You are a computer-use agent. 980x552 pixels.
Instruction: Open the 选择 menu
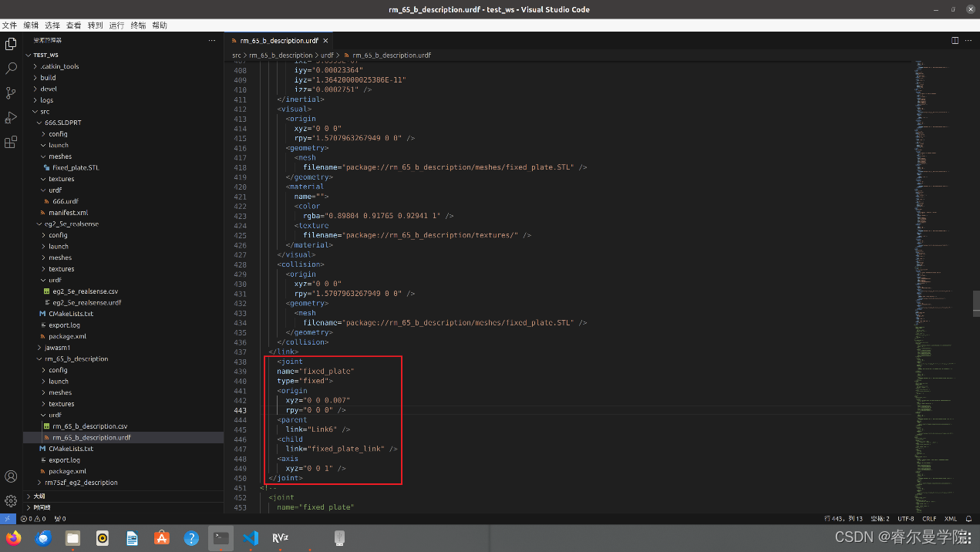click(52, 25)
